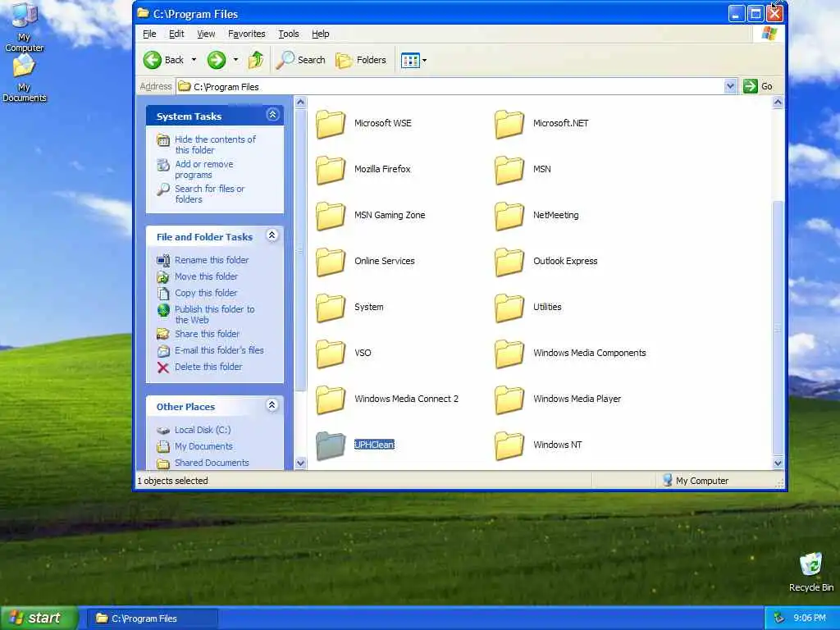Click Hide the contents of this folder
This screenshot has width=840, height=630.
[x=215, y=144]
